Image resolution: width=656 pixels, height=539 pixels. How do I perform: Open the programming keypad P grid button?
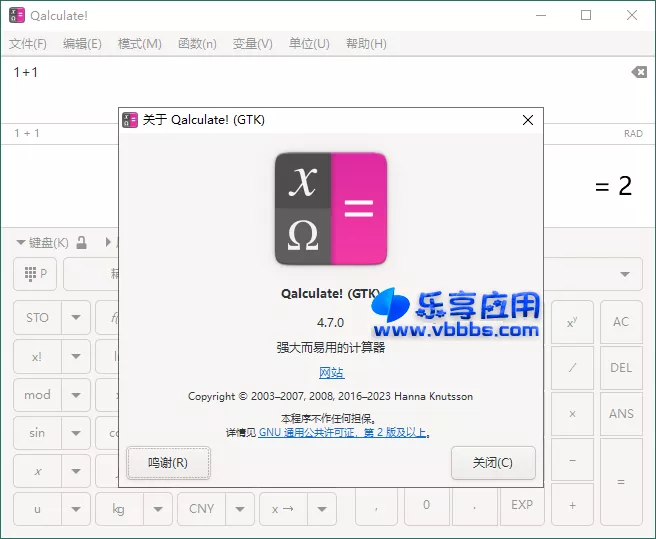(x=35, y=274)
